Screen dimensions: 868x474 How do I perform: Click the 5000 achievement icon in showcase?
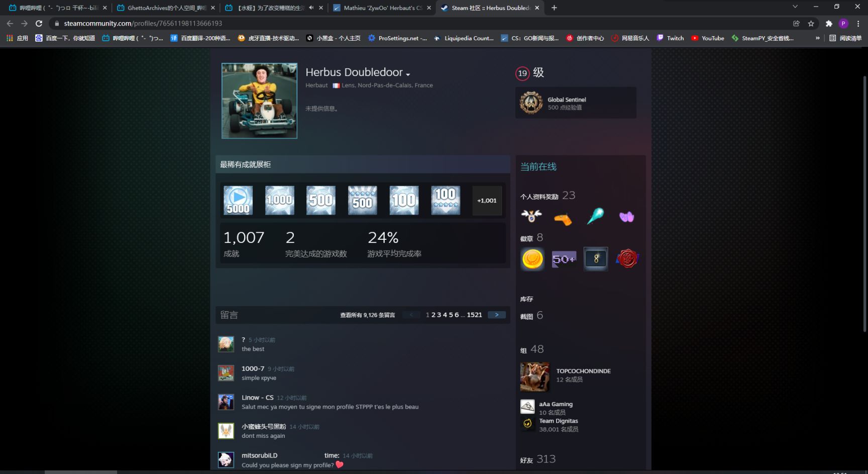coord(238,200)
